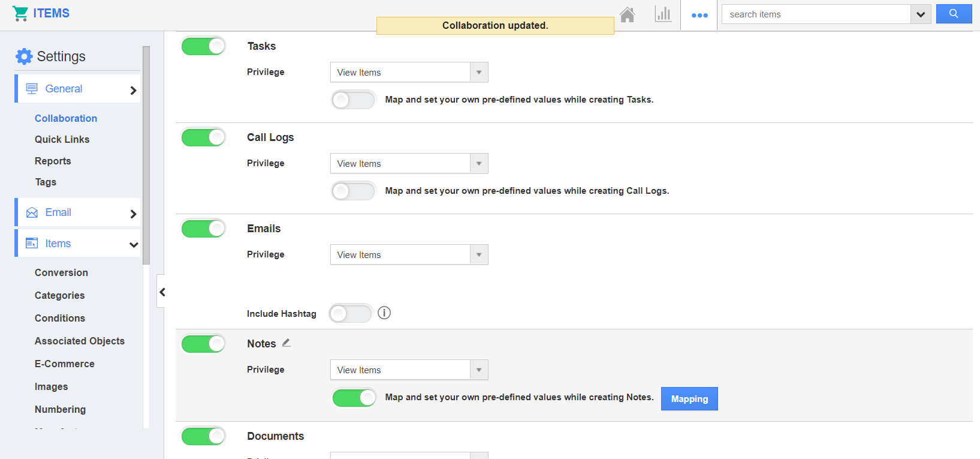Expand the search items dropdown arrow
This screenshot has width=980, height=459.
[921, 14]
